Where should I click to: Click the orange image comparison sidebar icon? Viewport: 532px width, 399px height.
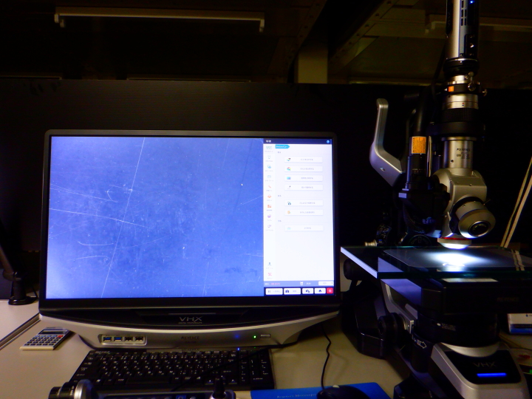pos(270,206)
